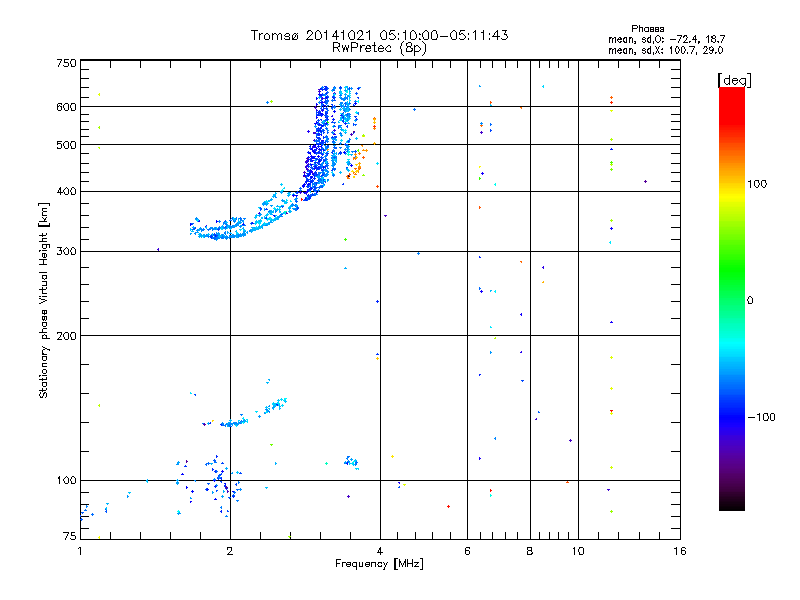Click 'mean, sd,O: -72.4, 18.7' text
Viewport: 800px width, 600px height.
tap(666, 39)
